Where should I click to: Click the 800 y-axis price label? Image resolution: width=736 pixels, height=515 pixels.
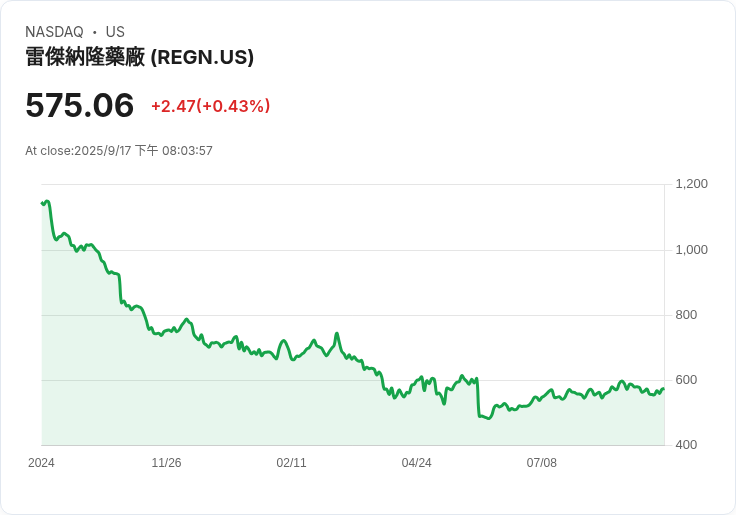pyautogui.click(x=686, y=315)
